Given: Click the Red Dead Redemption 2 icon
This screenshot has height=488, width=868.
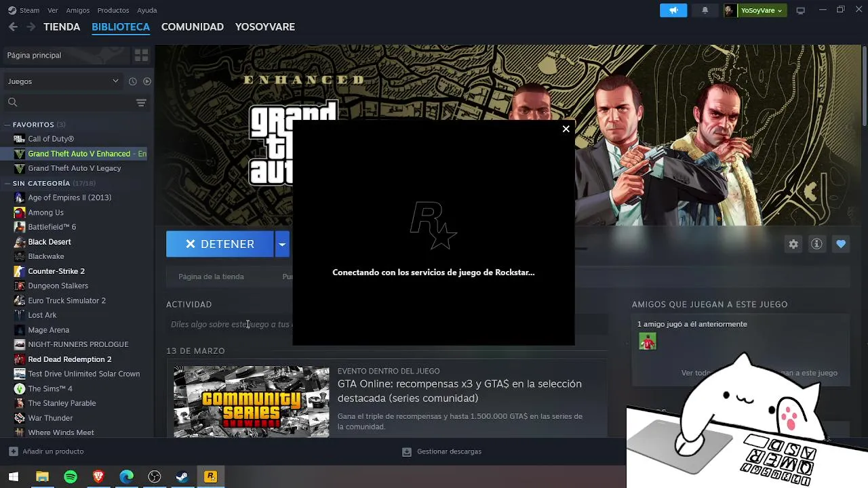Looking at the screenshot, I should [x=20, y=359].
